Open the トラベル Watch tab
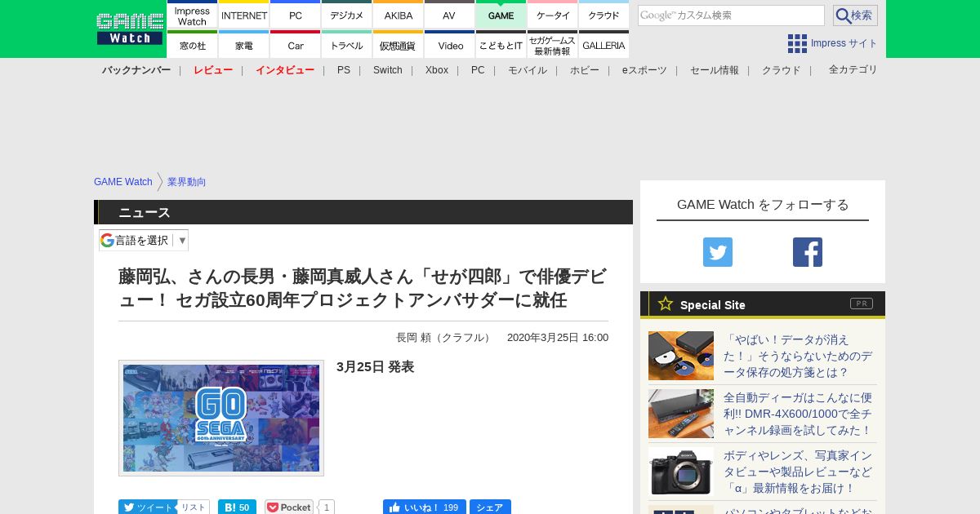The width and height of the screenshot is (980, 514). pos(346,45)
